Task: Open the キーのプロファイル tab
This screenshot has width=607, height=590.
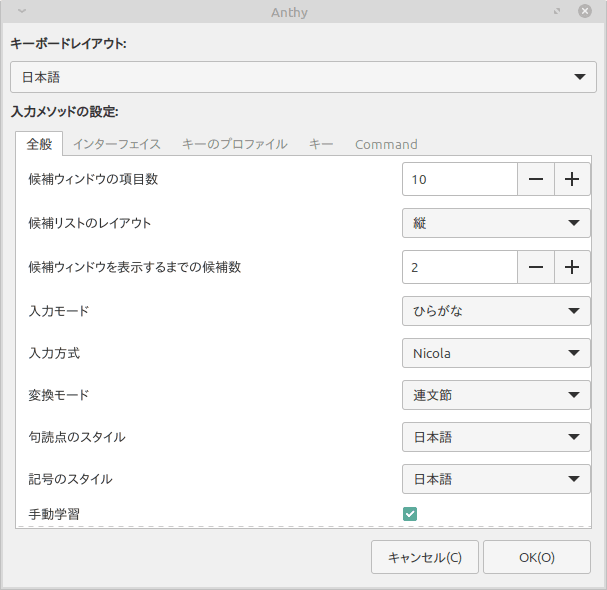Action: pos(234,144)
